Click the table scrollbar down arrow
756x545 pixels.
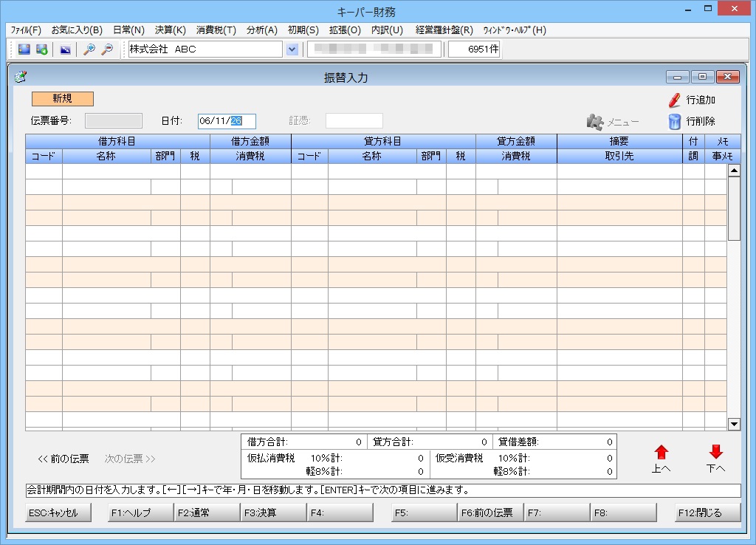click(x=734, y=425)
